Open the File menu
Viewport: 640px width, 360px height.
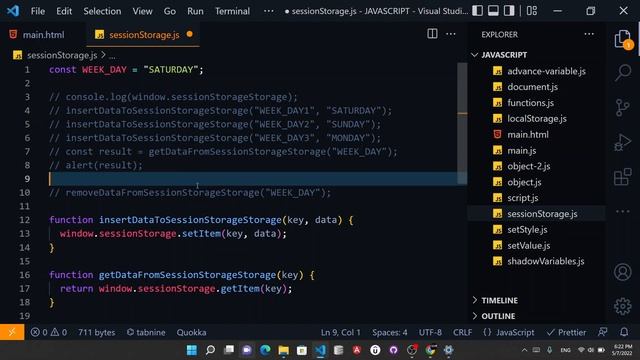click(x=38, y=11)
